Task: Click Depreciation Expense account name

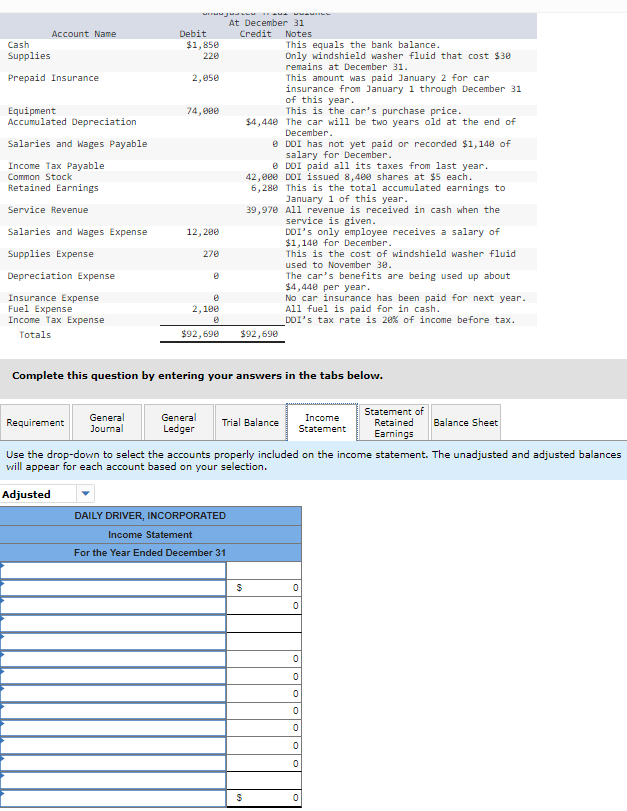Action: 61,276
